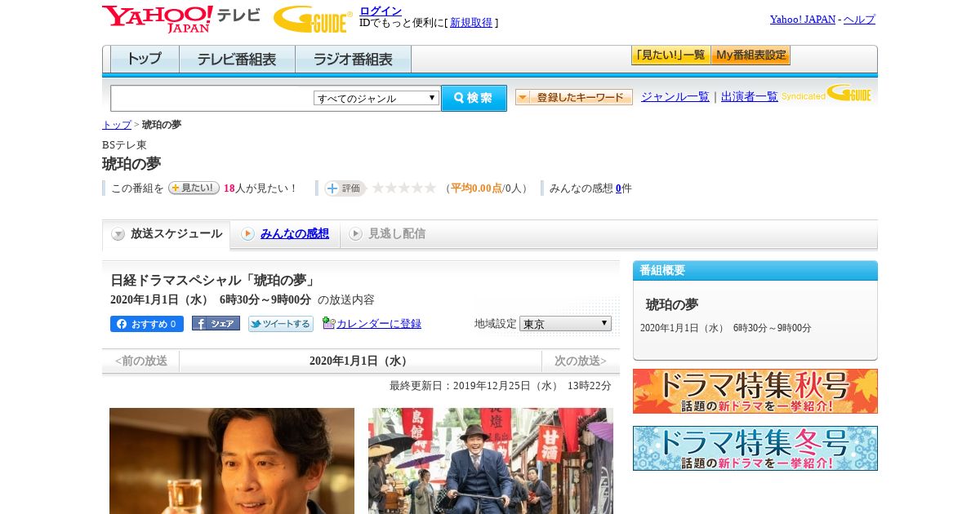Viewport: 980px width, 514px height.
Task: Switch to the トップ tab
Action: tap(145, 59)
